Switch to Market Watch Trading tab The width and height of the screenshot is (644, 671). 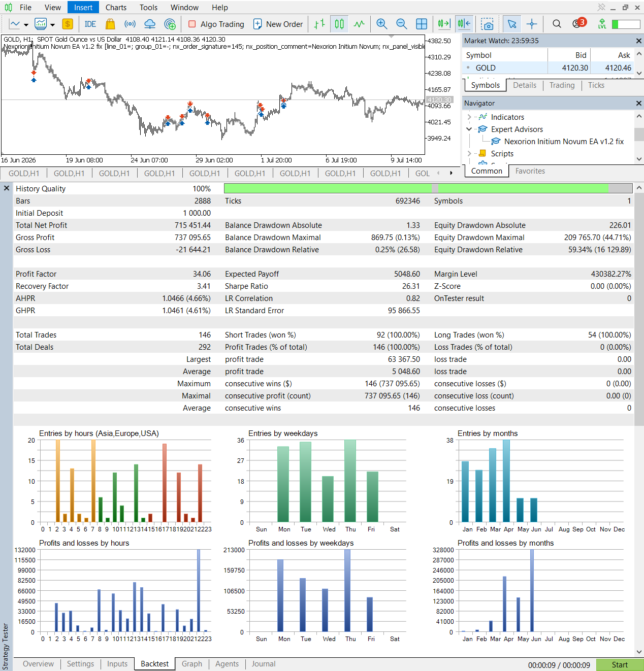[562, 85]
